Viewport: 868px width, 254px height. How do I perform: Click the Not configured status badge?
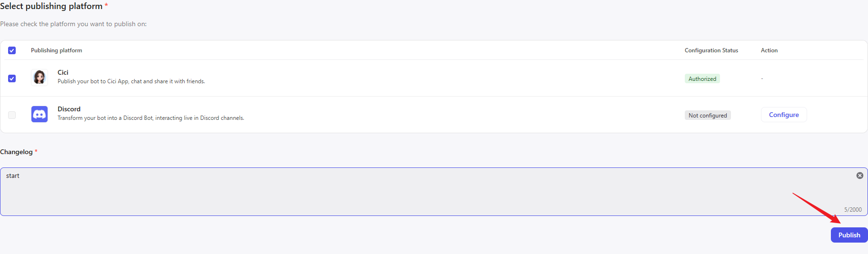point(708,116)
